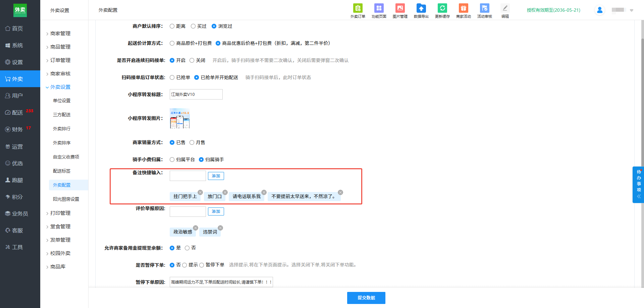Delete the 政治敏感 tag
The height and width of the screenshot is (308, 644).
[x=196, y=228]
